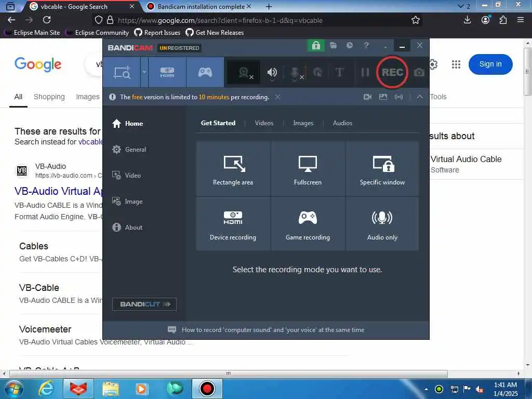Open Windows Start button
532x399 pixels.
coord(14,389)
